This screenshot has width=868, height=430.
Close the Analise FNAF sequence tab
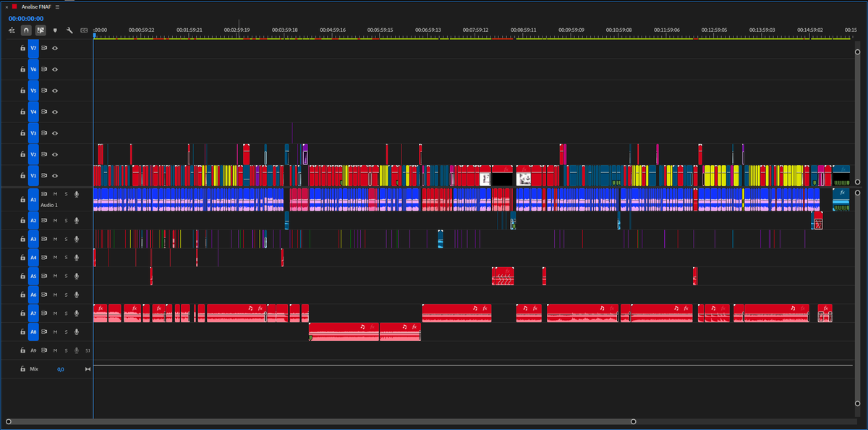click(x=5, y=7)
